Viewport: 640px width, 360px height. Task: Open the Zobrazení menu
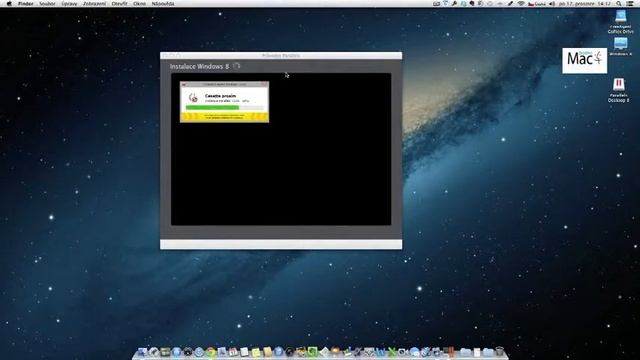[x=94, y=4]
